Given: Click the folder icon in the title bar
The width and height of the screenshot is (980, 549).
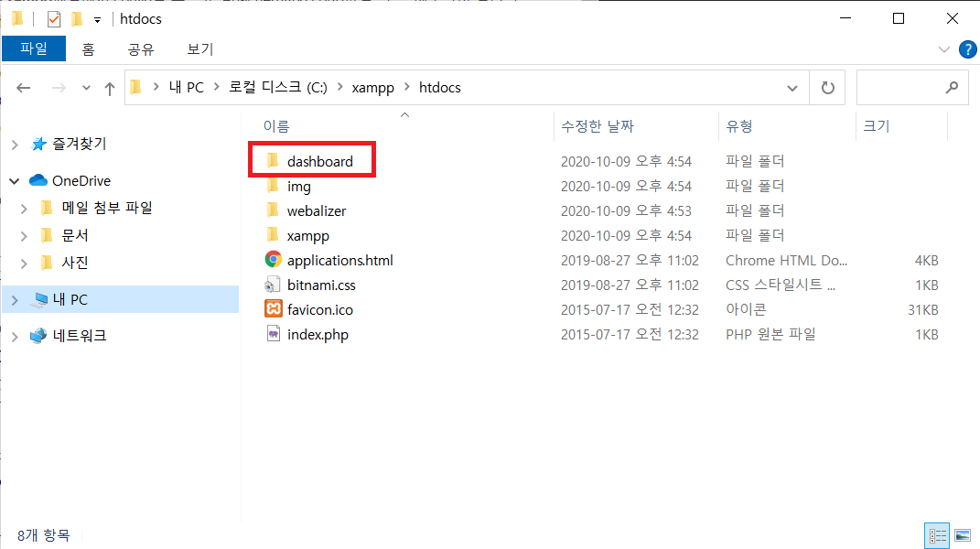Looking at the screenshot, I should (x=17, y=19).
